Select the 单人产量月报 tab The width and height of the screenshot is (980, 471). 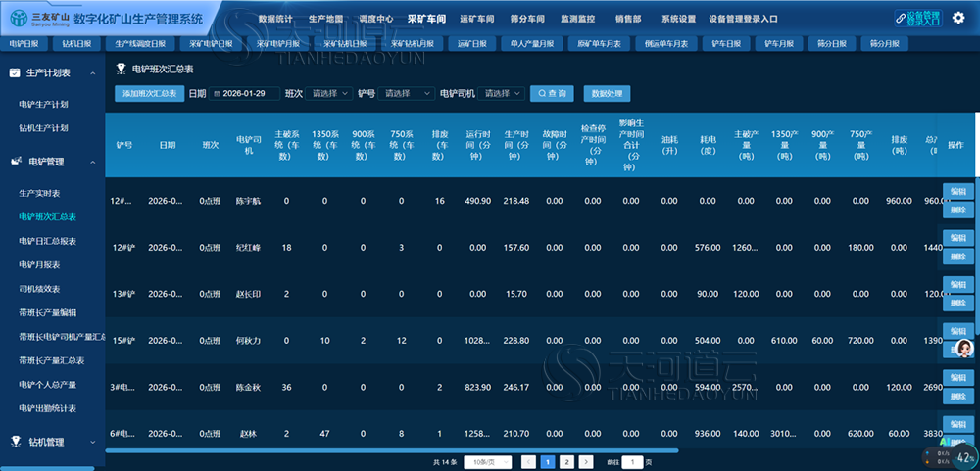(532, 44)
